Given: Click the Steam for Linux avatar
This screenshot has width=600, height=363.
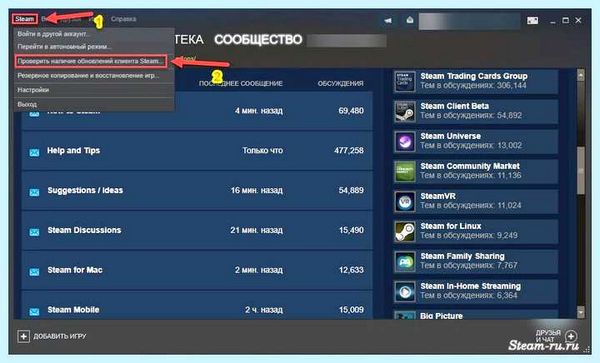Looking at the screenshot, I should (405, 231).
